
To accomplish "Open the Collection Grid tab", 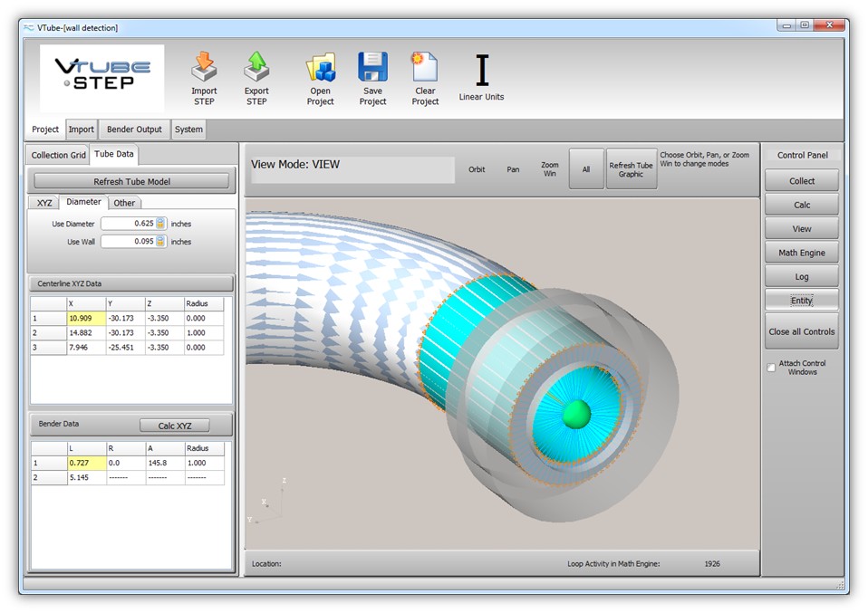I will (x=58, y=155).
